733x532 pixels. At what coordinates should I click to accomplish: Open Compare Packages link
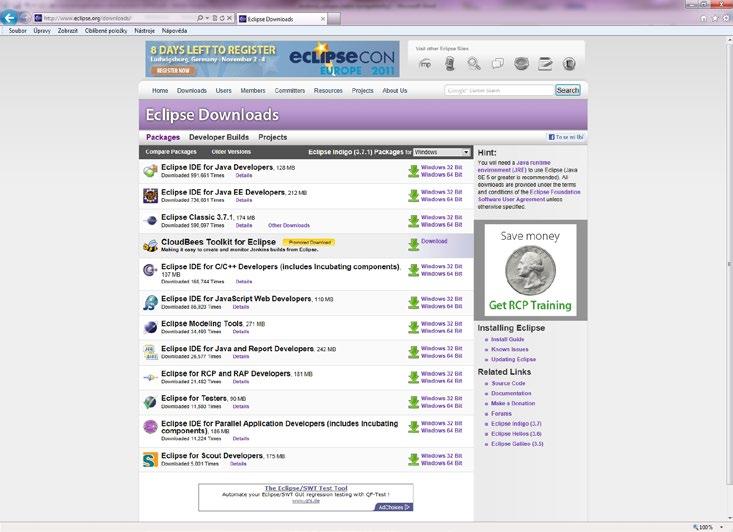coord(171,152)
